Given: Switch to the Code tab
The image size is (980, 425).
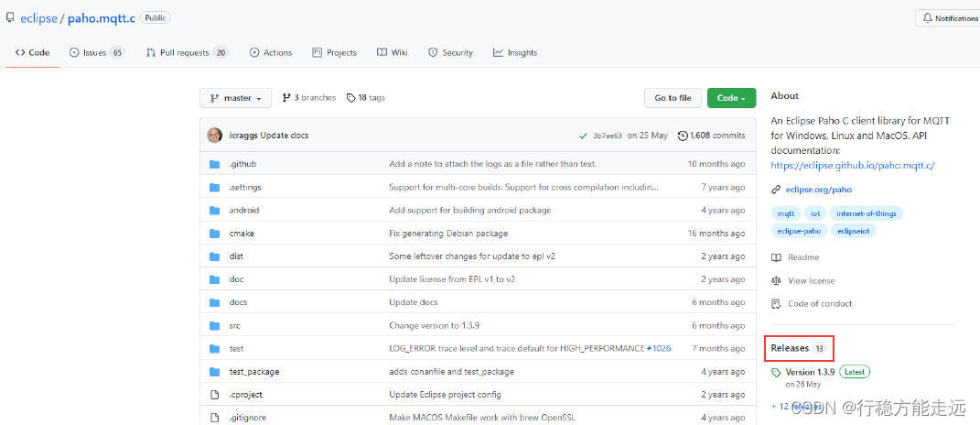Looking at the screenshot, I should click(33, 52).
